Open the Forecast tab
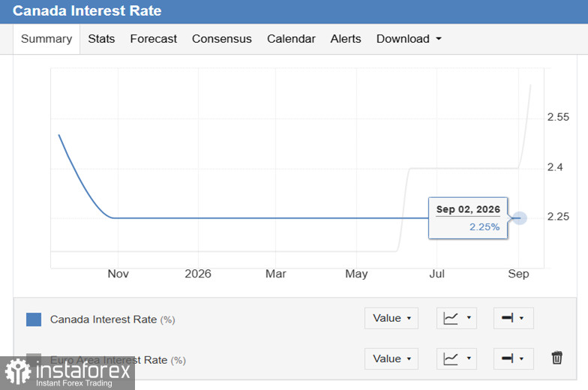 (x=153, y=39)
